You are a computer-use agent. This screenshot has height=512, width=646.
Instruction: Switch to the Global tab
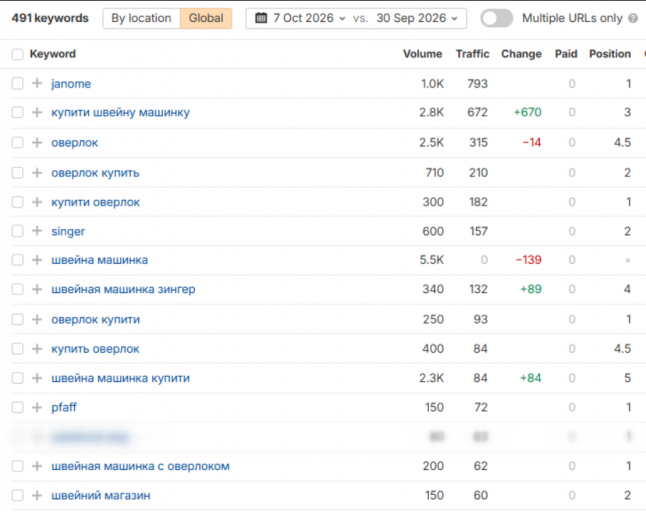coord(206,18)
